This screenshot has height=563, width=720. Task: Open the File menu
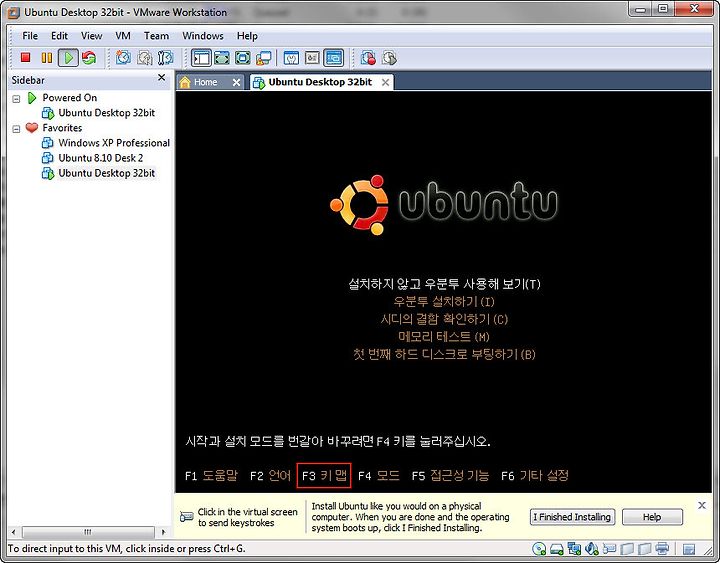30,36
